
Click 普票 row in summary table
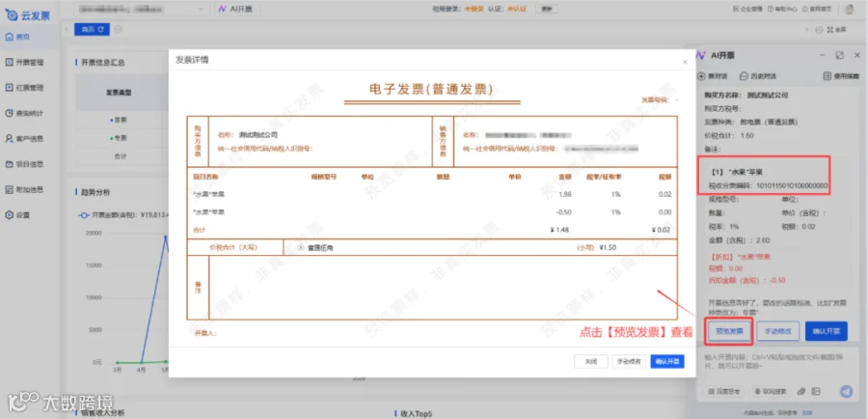pyautogui.click(x=119, y=120)
